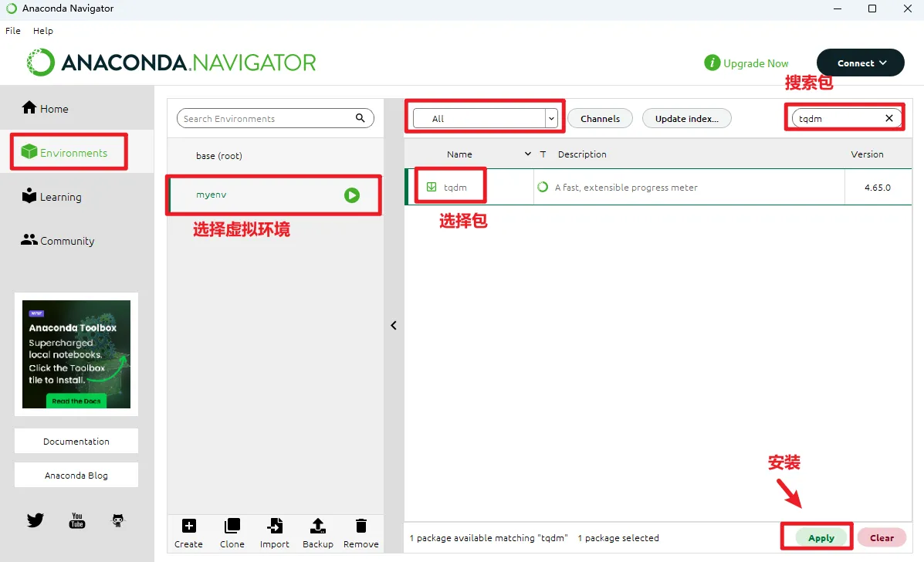The width and height of the screenshot is (924, 562).
Task: Select the base (root) environment
Action: (276, 155)
